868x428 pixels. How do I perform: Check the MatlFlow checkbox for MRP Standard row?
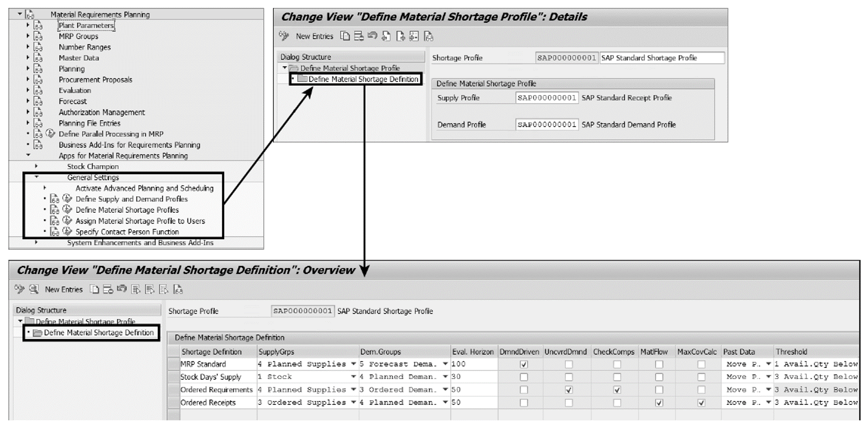659,364
